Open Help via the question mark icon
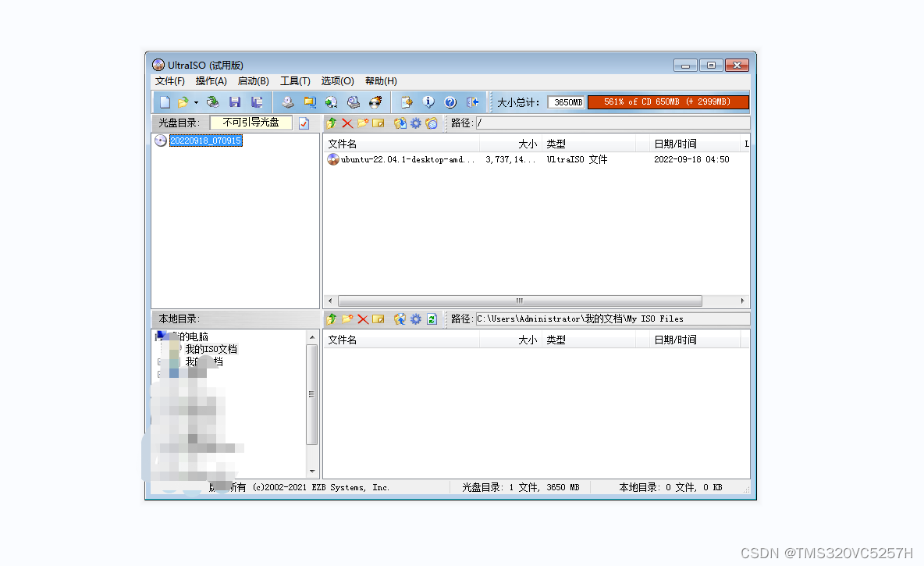The width and height of the screenshot is (924, 566). click(450, 102)
